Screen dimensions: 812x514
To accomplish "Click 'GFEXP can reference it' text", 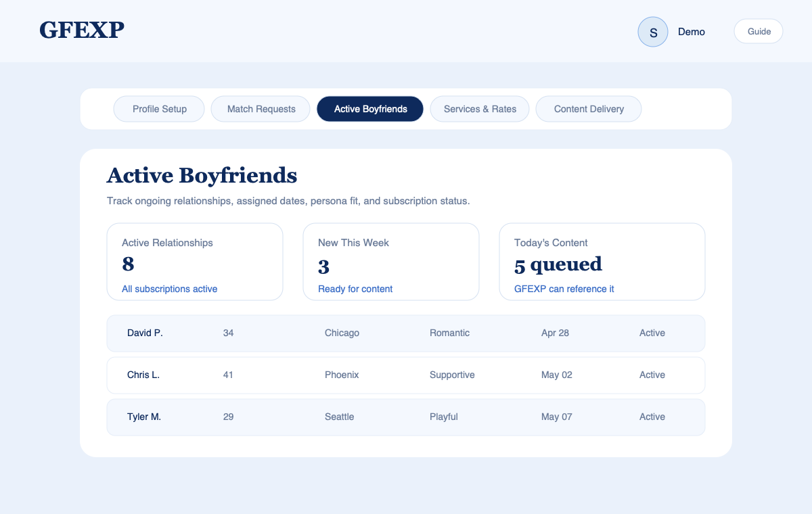I will tap(564, 289).
